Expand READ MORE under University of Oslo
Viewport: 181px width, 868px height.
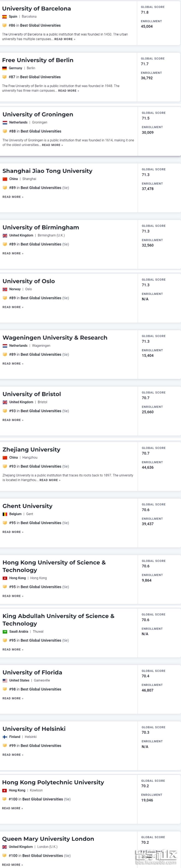tap(13, 307)
